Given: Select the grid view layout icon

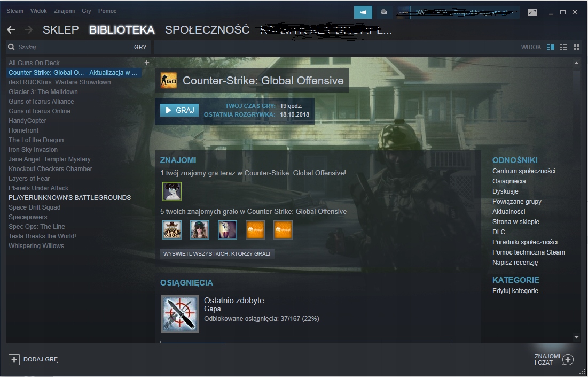Looking at the screenshot, I should pyautogui.click(x=576, y=47).
